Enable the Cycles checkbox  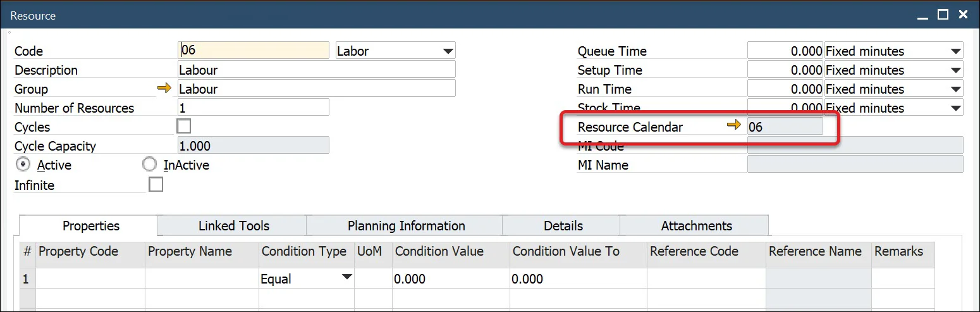click(184, 126)
